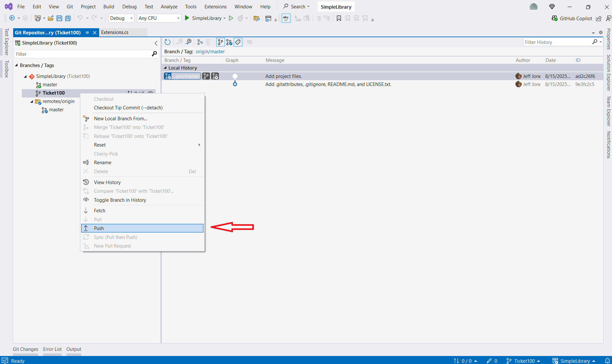The width and height of the screenshot is (612, 364).
Task: Click Start Without Debugging outline play icon
Action: [231, 18]
